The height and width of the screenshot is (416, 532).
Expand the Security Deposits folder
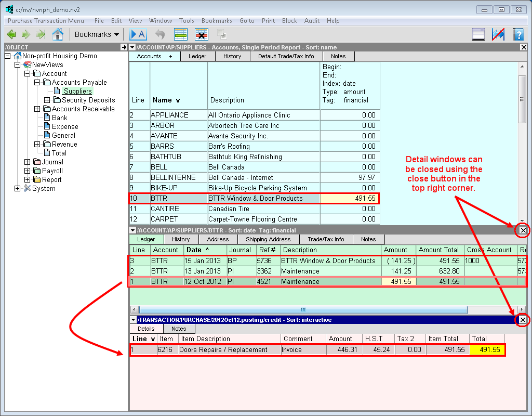point(47,100)
